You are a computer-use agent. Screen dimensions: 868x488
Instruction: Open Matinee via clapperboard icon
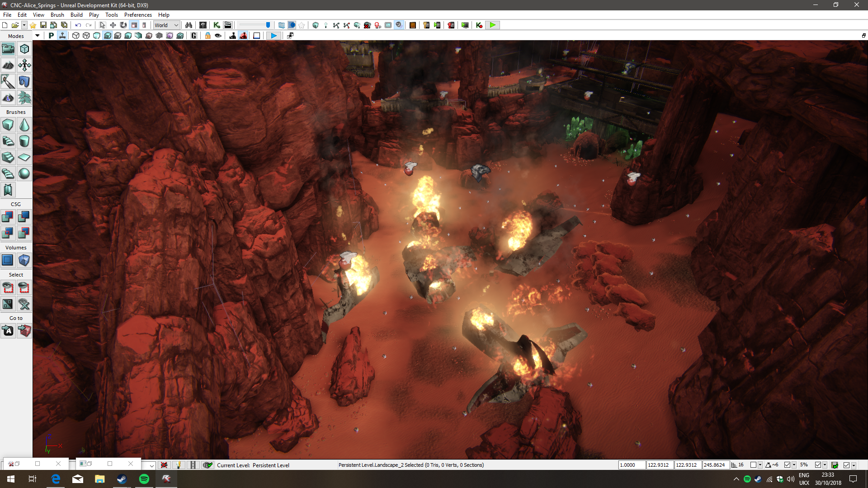click(x=228, y=25)
